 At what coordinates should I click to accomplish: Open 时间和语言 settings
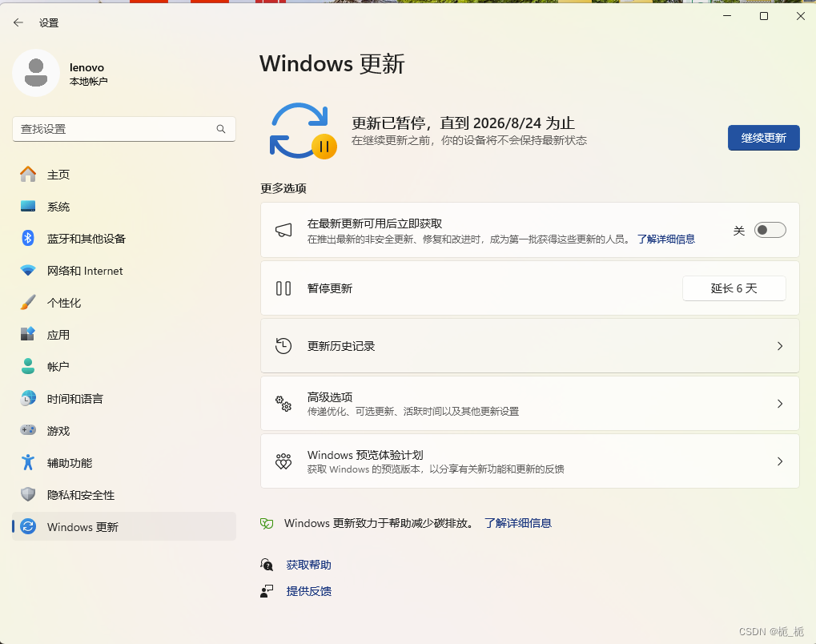(x=124, y=399)
